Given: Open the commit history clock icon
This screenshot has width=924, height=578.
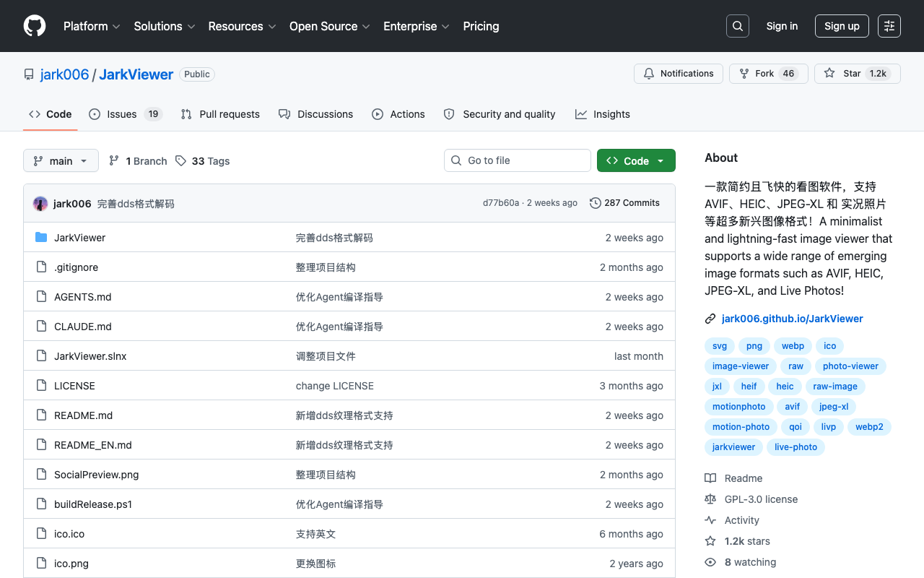Looking at the screenshot, I should click(596, 203).
